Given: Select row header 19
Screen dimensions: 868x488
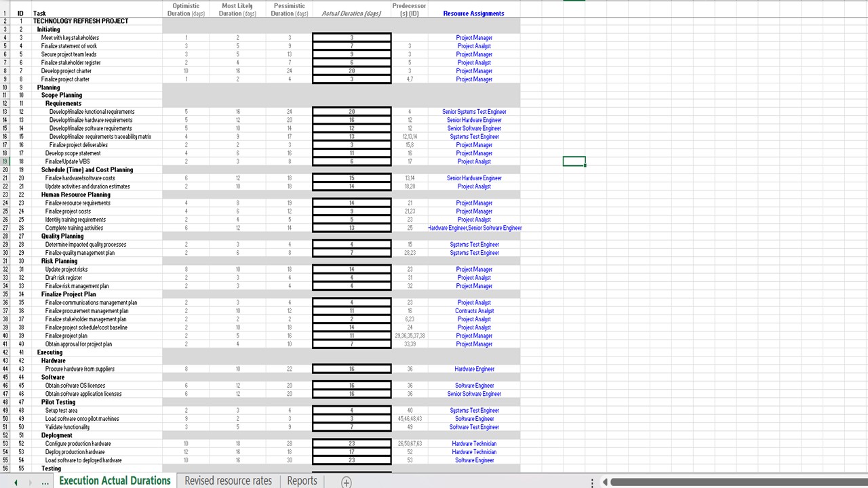Looking at the screenshot, I should coord(5,161).
